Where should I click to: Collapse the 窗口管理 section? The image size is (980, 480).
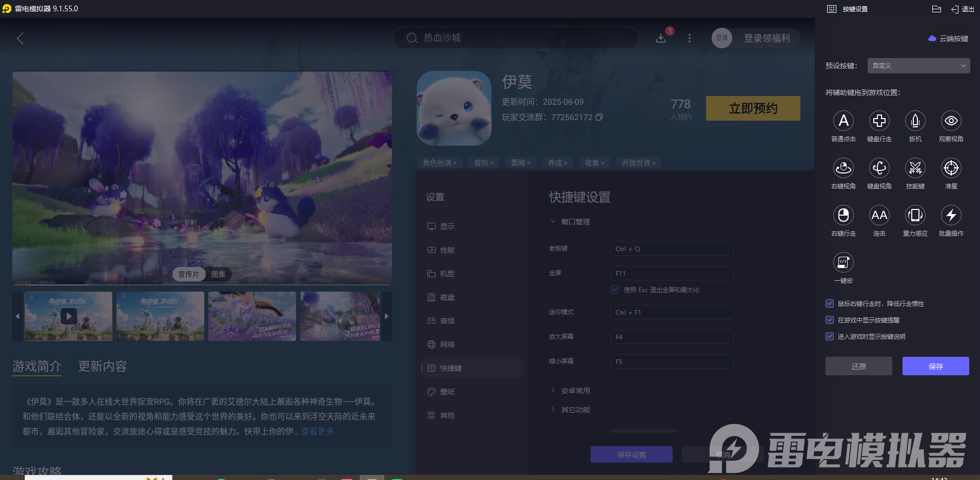(553, 221)
